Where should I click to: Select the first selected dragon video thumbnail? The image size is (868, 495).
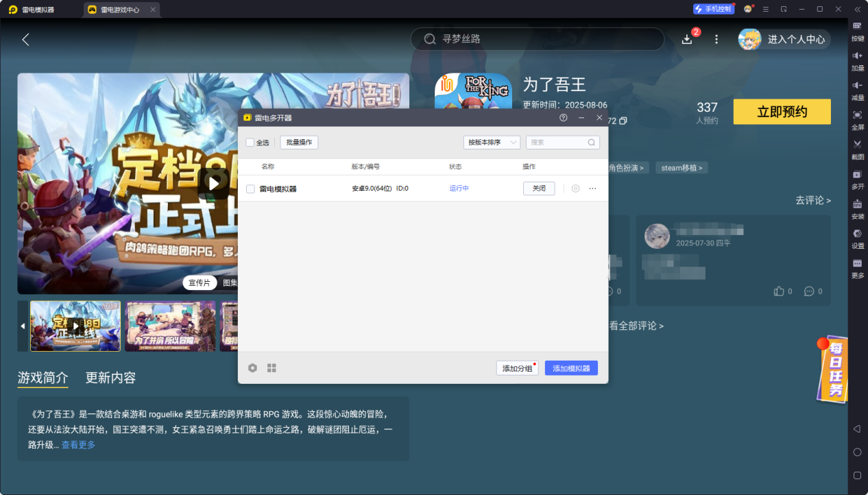[x=75, y=326]
